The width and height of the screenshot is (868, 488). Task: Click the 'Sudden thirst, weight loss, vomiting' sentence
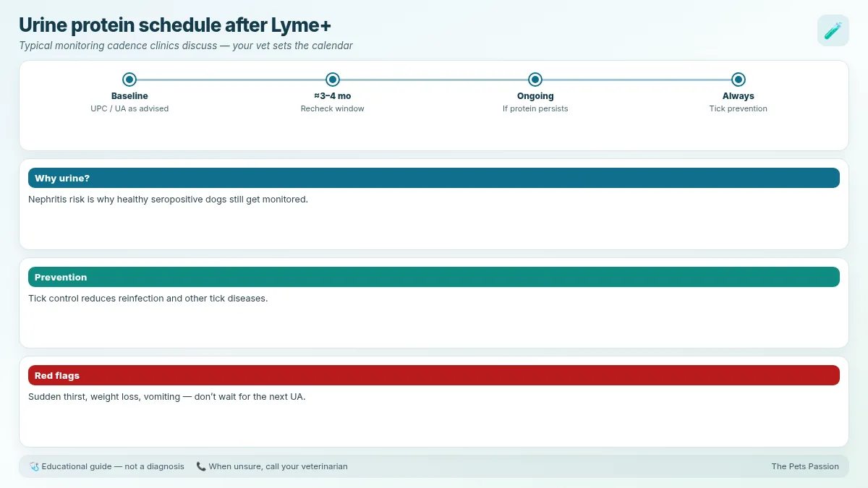point(167,397)
